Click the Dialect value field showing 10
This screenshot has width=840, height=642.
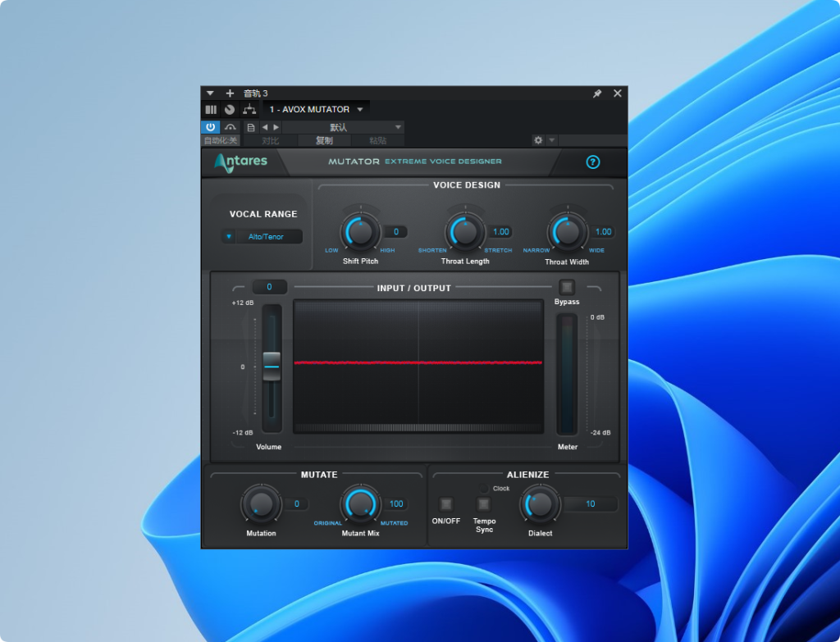591,504
